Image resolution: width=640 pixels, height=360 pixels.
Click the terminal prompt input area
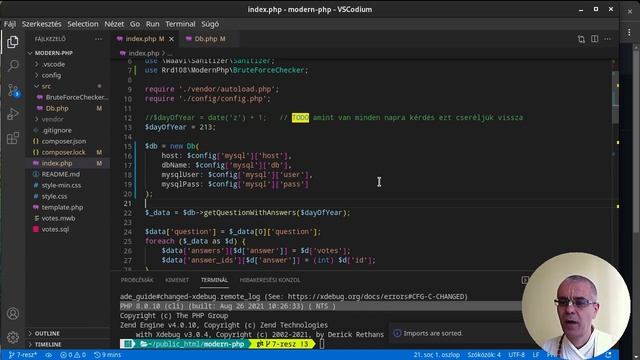(322, 344)
